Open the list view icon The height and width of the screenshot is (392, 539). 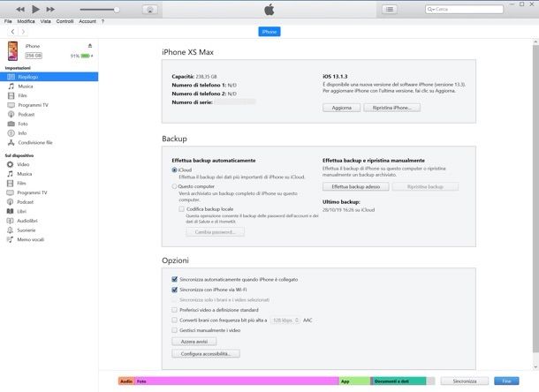(x=390, y=10)
